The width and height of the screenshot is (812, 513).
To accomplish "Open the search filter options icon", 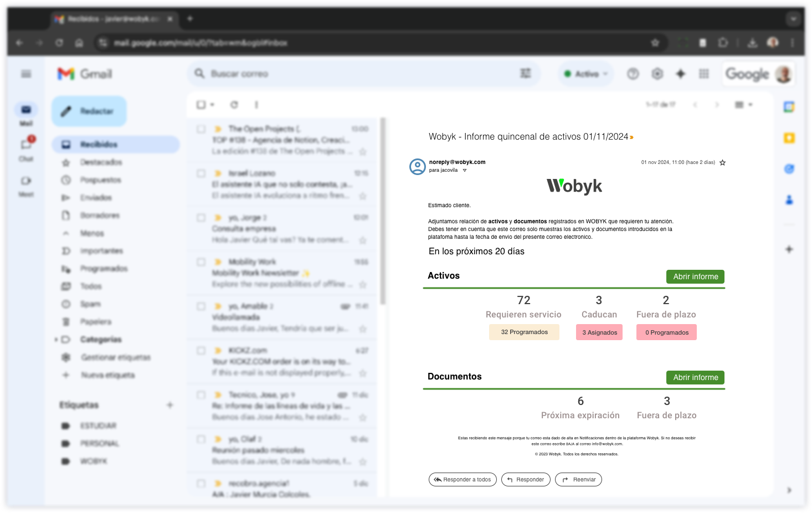I will tap(525, 74).
